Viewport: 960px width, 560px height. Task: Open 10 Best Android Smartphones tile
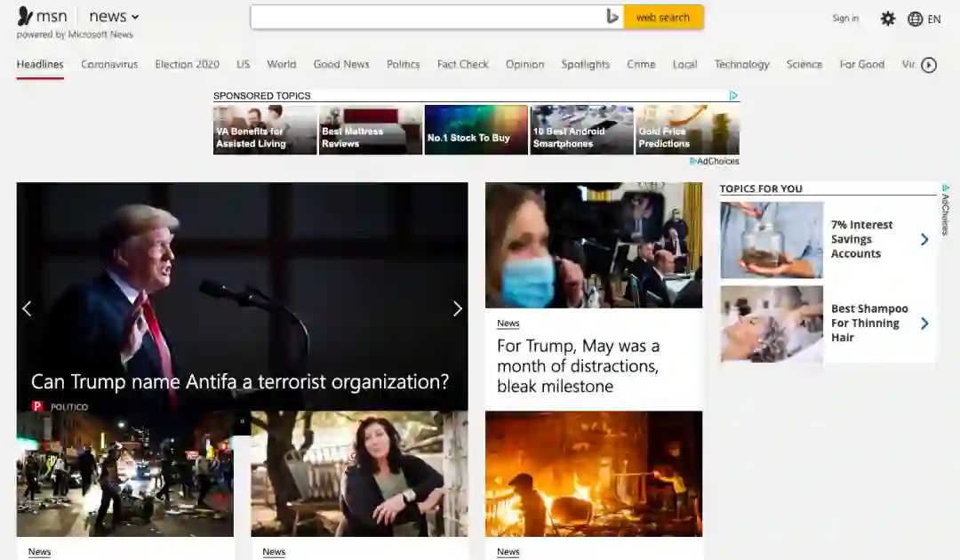pyautogui.click(x=581, y=130)
